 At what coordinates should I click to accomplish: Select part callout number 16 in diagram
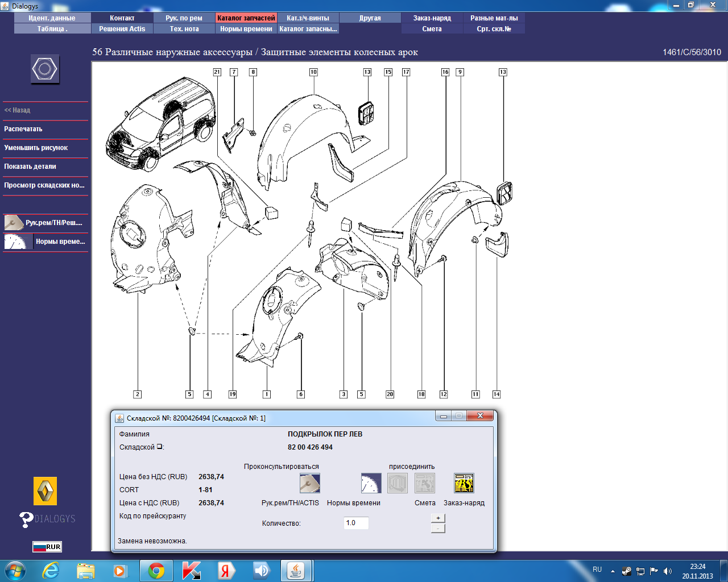(445, 72)
